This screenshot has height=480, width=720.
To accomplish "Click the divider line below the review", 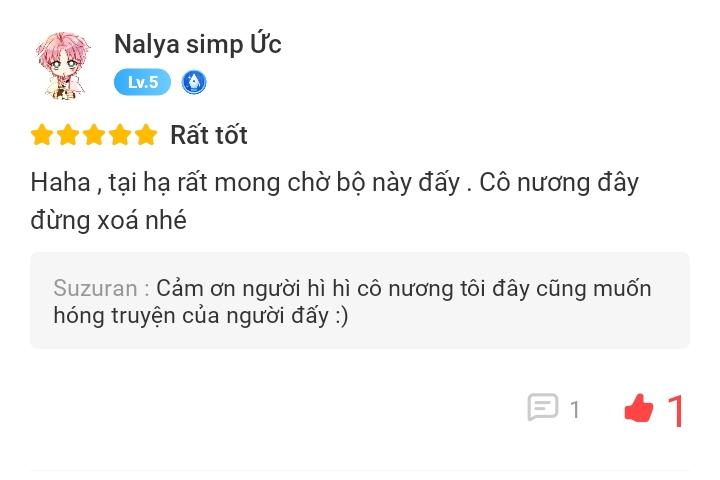I will click(x=360, y=470).
